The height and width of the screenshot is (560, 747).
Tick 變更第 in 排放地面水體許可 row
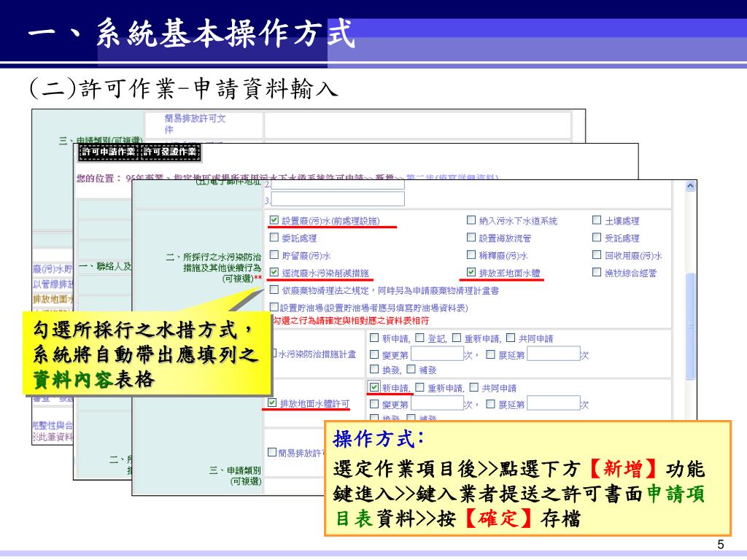tap(374, 404)
